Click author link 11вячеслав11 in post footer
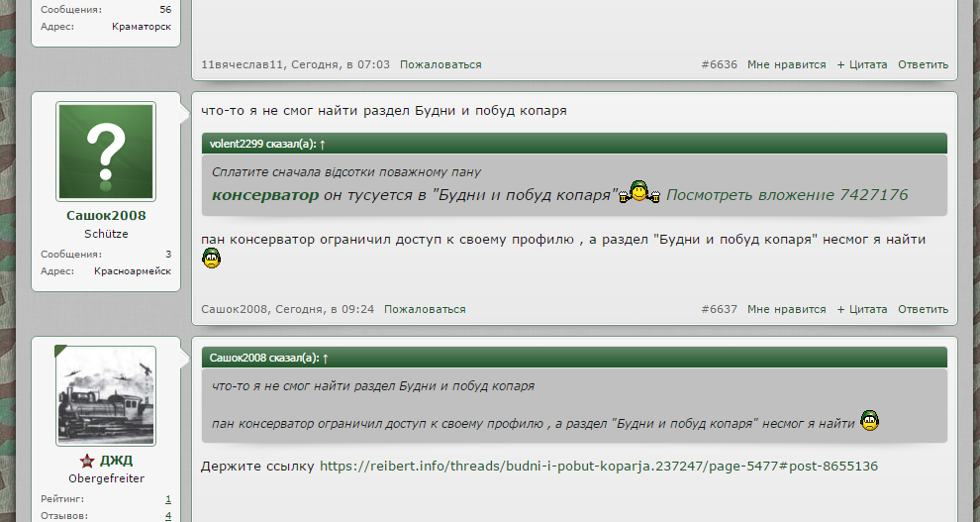 coord(243,65)
